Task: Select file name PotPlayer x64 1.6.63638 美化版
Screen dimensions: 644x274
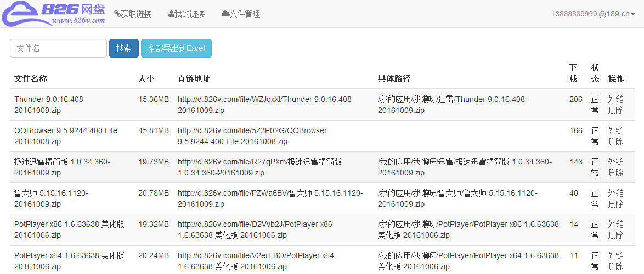Action: [x=70, y=261]
